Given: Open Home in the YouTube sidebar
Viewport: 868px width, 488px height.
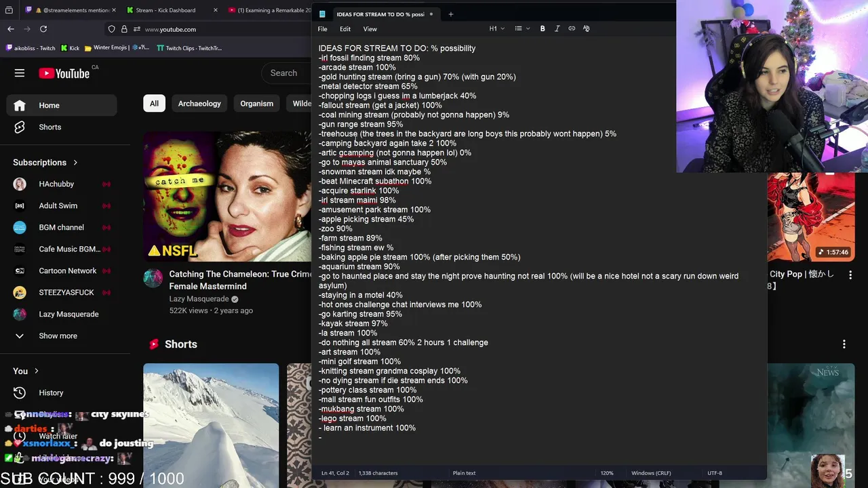Looking at the screenshot, I should click(x=62, y=105).
